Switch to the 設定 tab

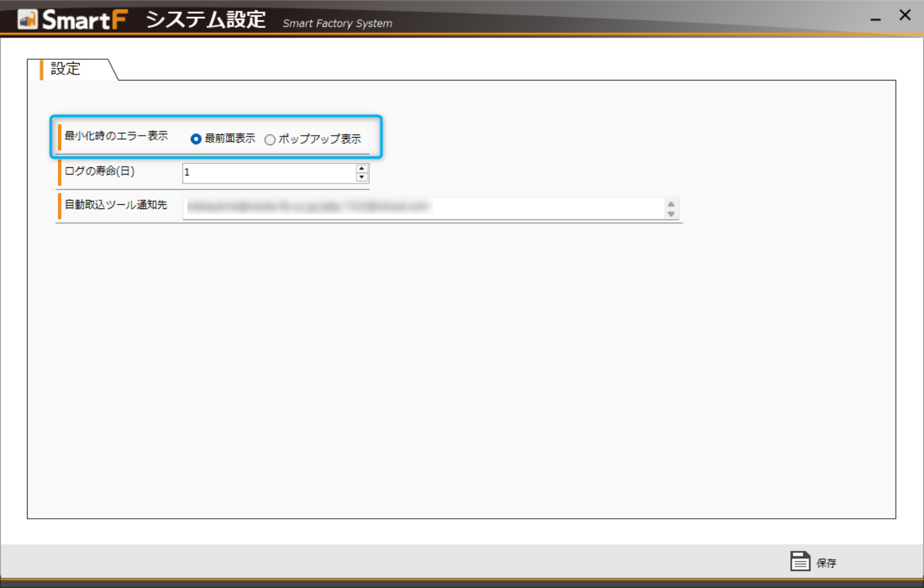66,69
